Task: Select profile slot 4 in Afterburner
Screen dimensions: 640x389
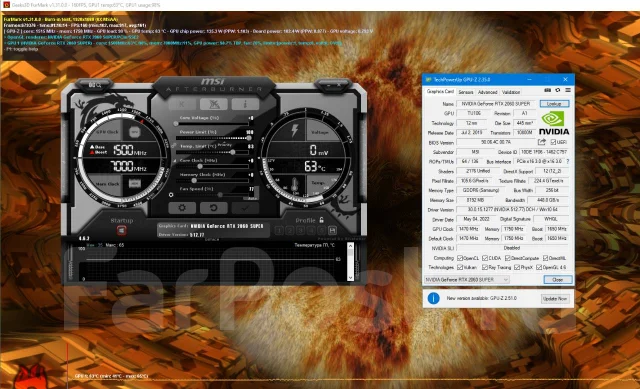Action: 311,231
